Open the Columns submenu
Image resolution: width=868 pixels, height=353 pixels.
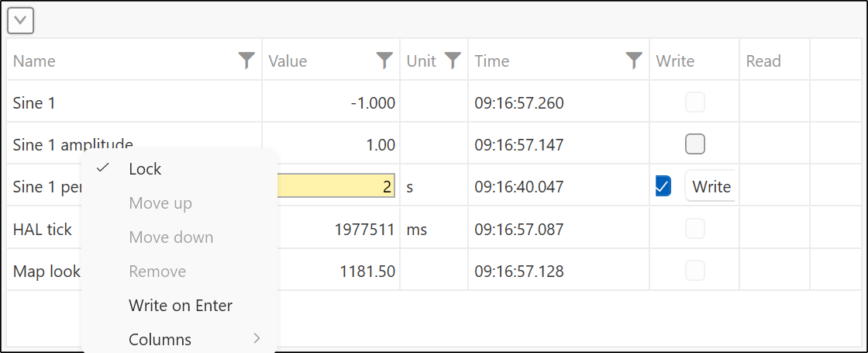point(179,338)
